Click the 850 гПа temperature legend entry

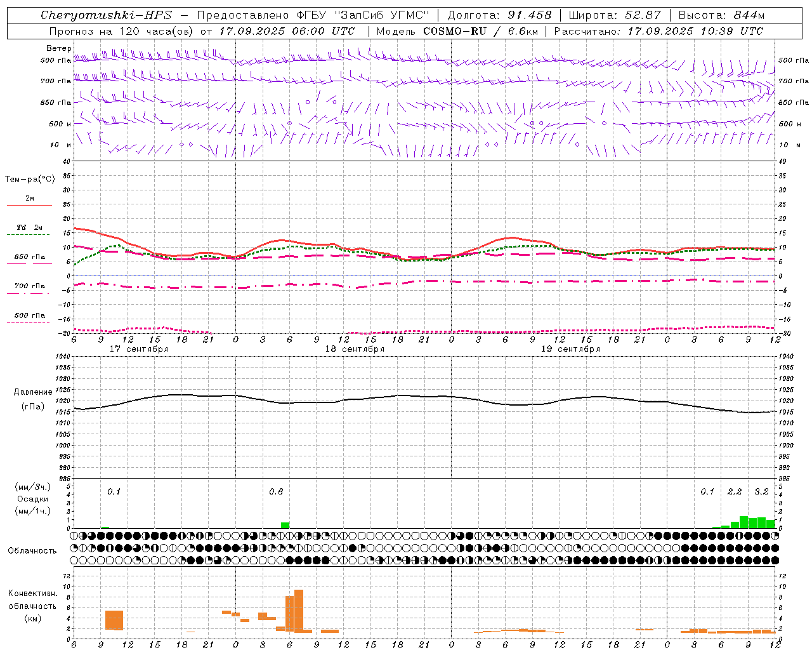click(x=29, y=257)
